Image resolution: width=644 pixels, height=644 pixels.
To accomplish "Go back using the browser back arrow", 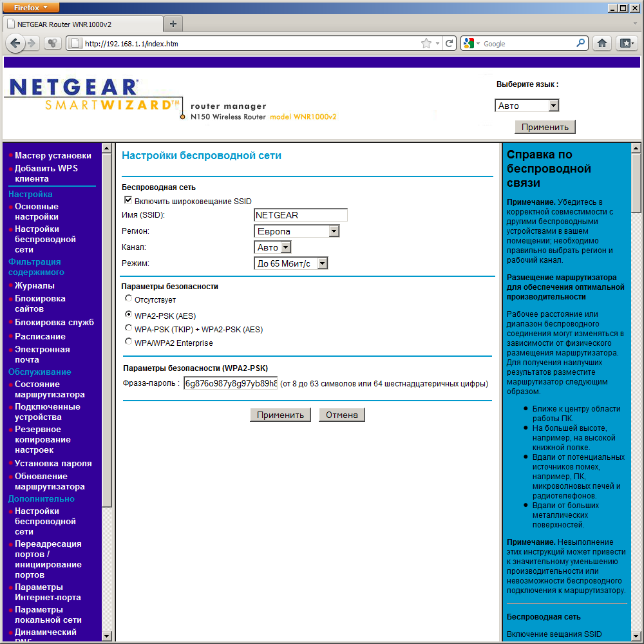I will [x=15, y=43].
